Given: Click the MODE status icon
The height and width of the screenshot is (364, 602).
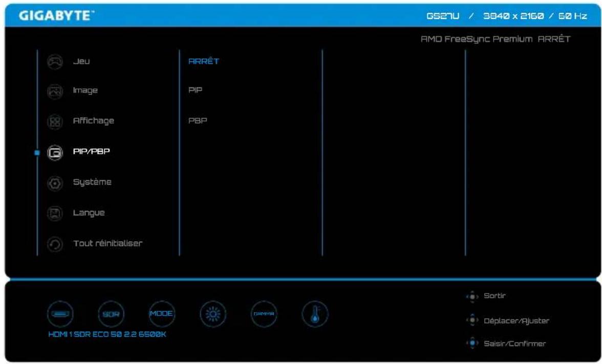Looking at the screenshot, I should (162, 314).
